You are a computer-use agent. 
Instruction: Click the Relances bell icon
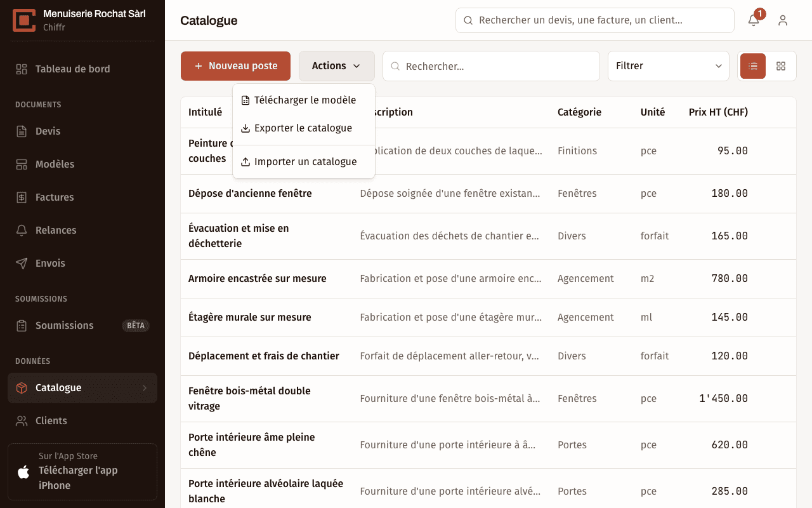(x=22, y=231)
